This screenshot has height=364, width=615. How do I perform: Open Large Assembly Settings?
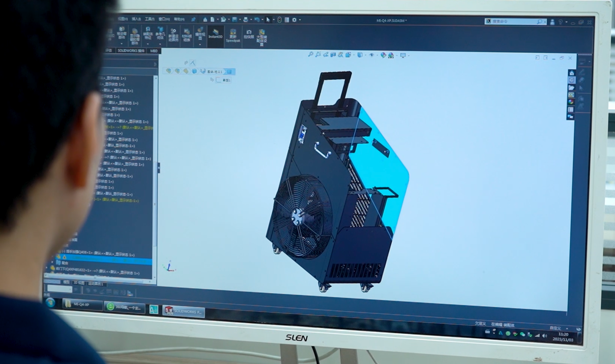(x=262, y=38)
